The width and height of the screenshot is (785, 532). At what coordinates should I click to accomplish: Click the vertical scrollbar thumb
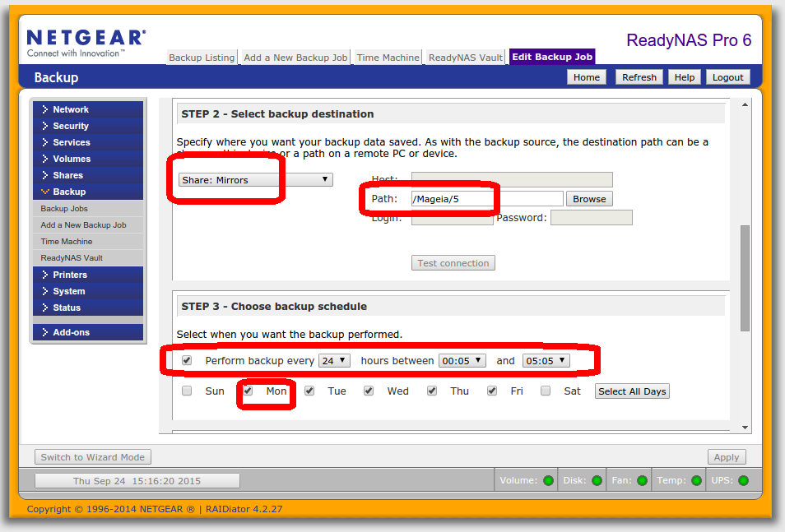[x=745, y=278]
